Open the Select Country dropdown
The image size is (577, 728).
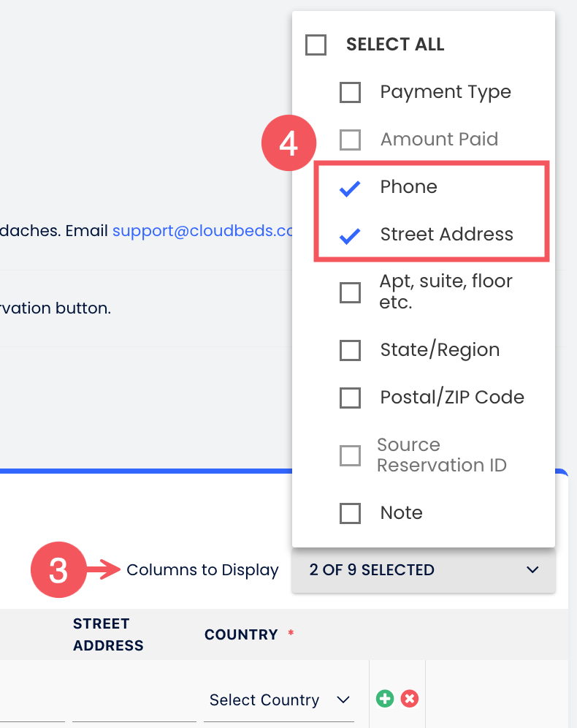point(278,700)
